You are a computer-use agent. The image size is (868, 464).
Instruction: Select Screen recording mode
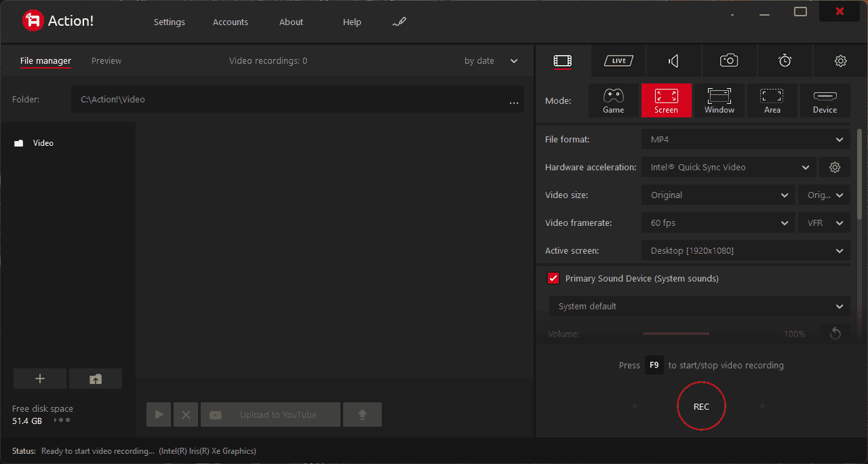[666, 100]
